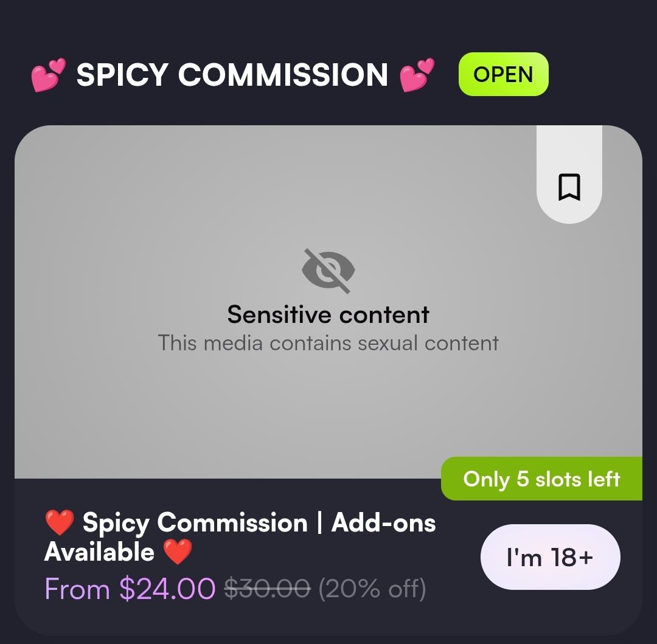Click the crossed-out eye hidden-content icon
Viewport: 657px width, 644px height.
[328, 271]
